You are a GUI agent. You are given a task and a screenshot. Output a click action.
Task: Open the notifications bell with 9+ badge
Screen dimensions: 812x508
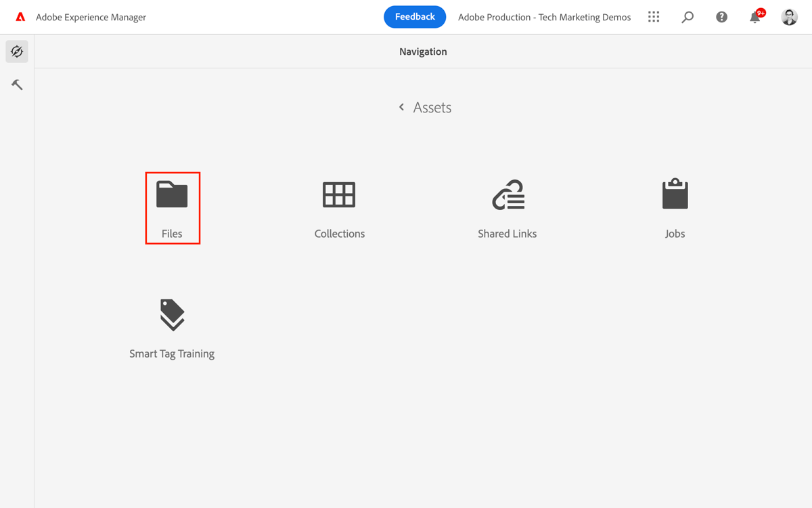click(x=754, y=17)
